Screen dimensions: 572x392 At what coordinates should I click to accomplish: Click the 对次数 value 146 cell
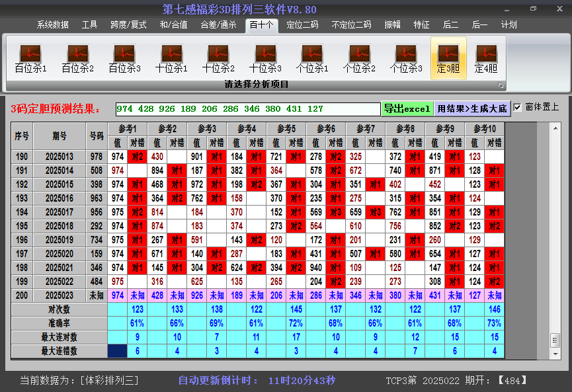495,309
